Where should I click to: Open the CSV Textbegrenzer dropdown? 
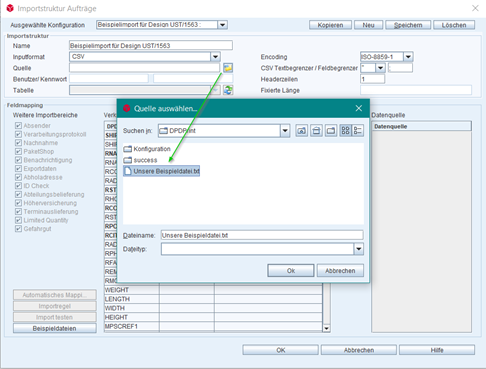[x=380, y=68]
